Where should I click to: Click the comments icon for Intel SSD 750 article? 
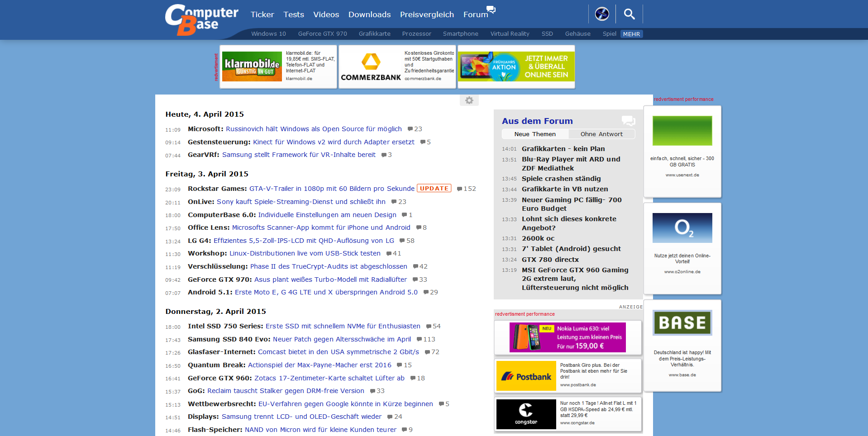point(429,327)
